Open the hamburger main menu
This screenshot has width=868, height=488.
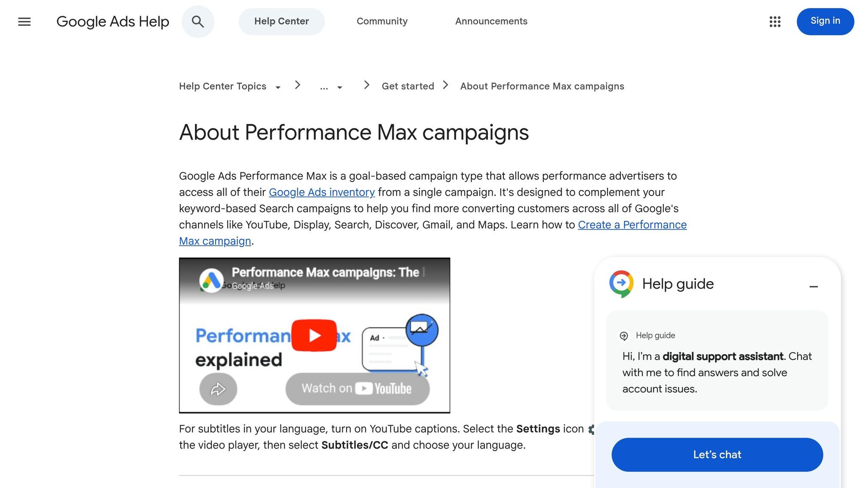tap(25, 22)
